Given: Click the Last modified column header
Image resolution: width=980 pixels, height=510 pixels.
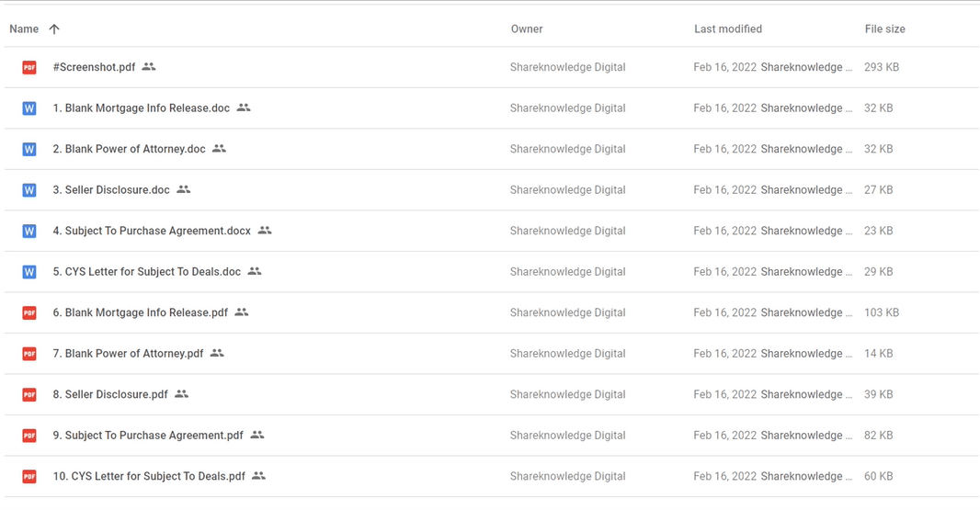Looking at the screenshot, I should [x=728, y=28].
